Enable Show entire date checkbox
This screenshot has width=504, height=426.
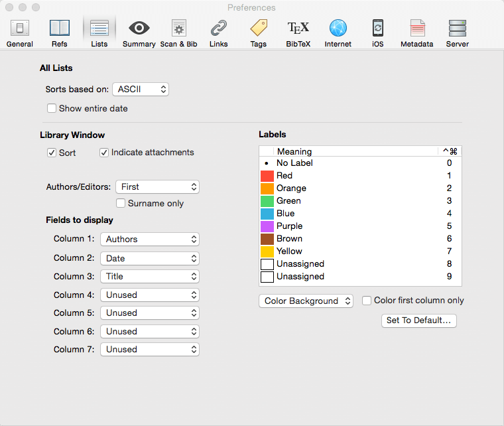(x=52, y=108)
